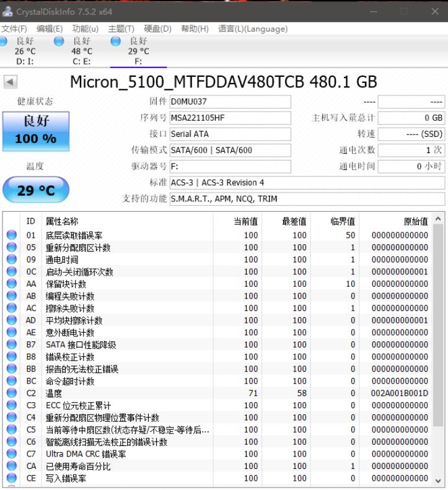Click the ACS-3 Revision 4 standard field
The height and width of the screenshot is (490, 448).
click(307, 183)
